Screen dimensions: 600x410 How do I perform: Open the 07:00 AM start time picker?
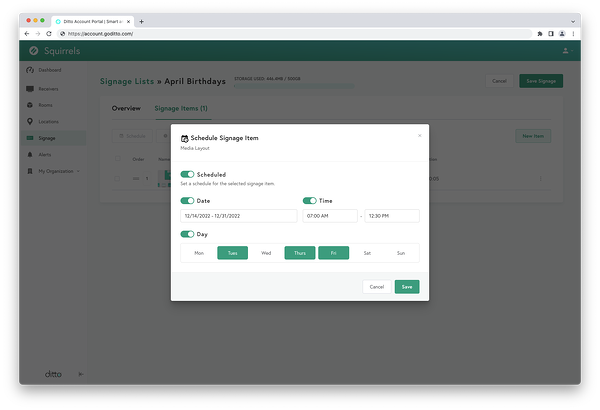(330, 216)
